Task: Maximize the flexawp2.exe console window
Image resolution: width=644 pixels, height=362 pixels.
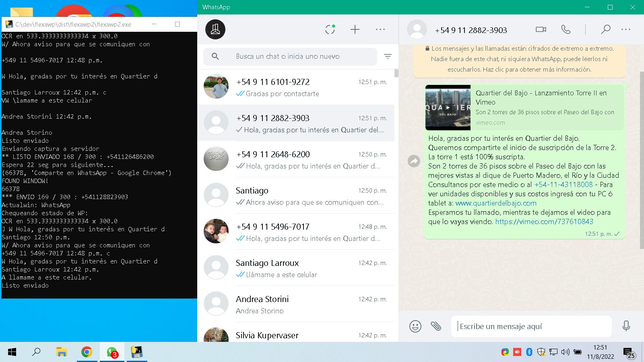Action: [178, 24]
